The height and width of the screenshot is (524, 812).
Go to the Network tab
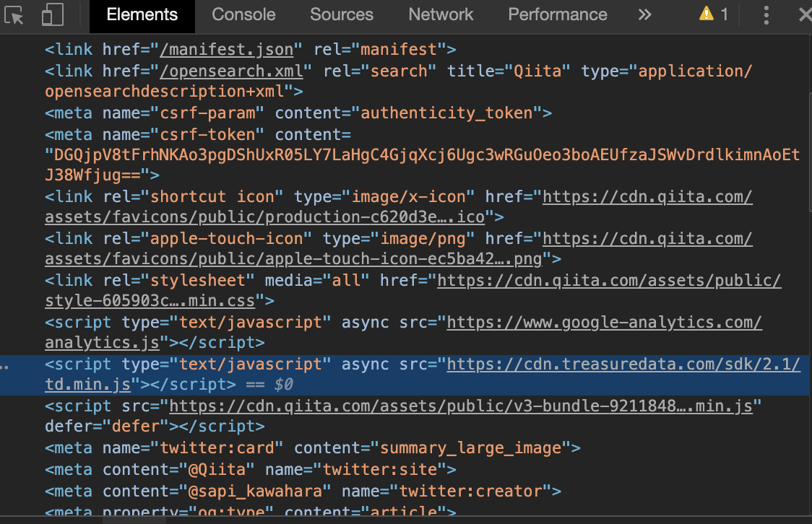[441, 14]
